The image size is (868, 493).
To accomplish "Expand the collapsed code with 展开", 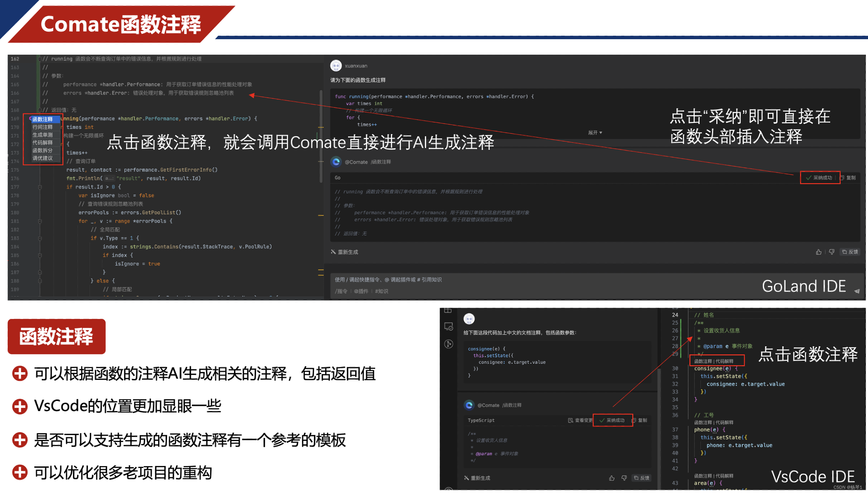I will [595, 133].
